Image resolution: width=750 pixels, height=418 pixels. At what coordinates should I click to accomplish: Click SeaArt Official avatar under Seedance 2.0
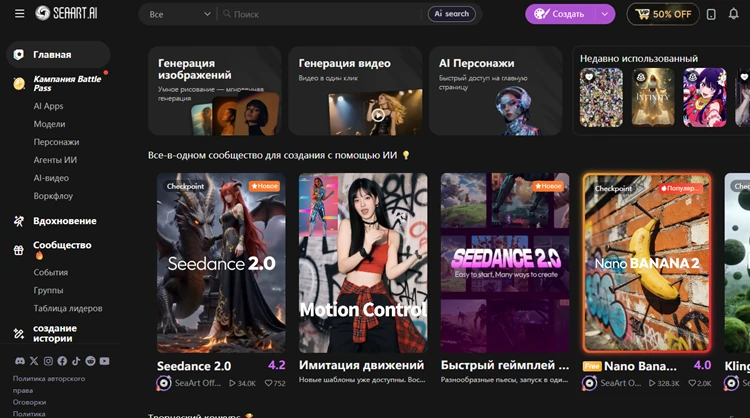(164, 383)
